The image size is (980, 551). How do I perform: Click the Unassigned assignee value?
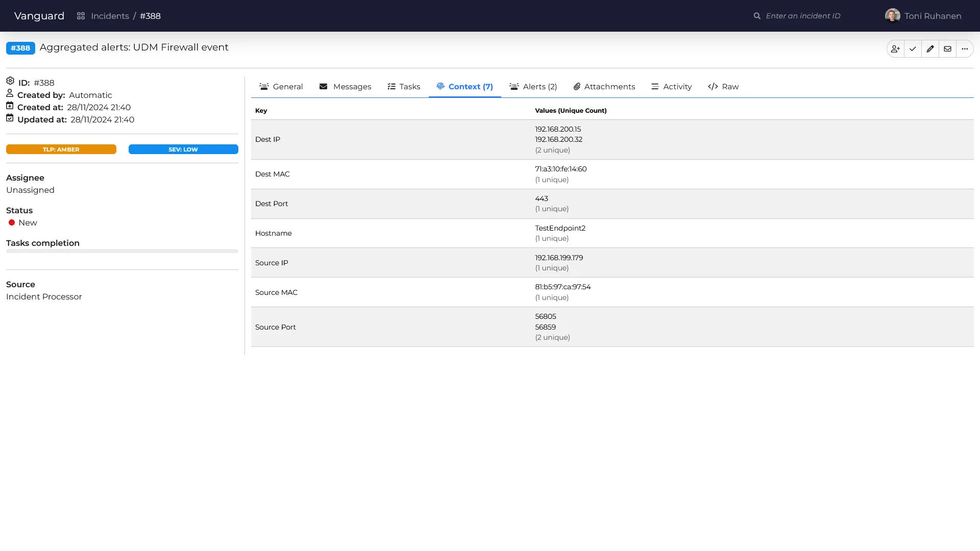[x=30, y=190]
